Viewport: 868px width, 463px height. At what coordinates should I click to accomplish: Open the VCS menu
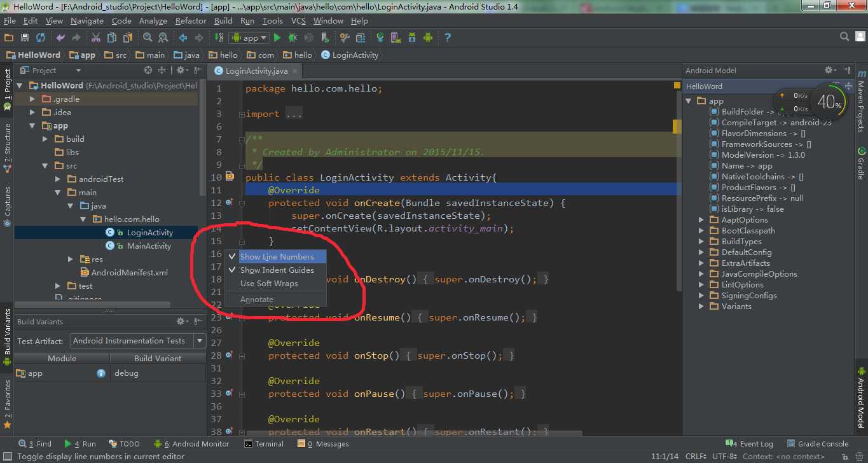(298, 20)
